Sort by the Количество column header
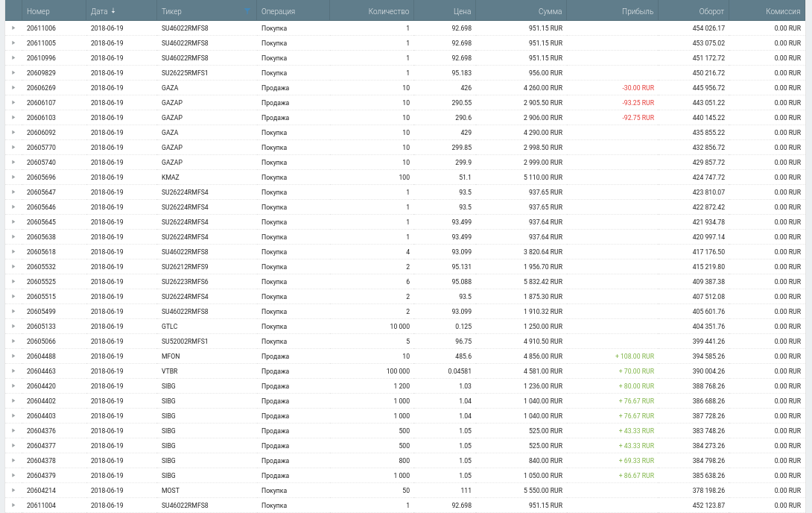Viewport: 812px width, 513px height. pos(388,11)
